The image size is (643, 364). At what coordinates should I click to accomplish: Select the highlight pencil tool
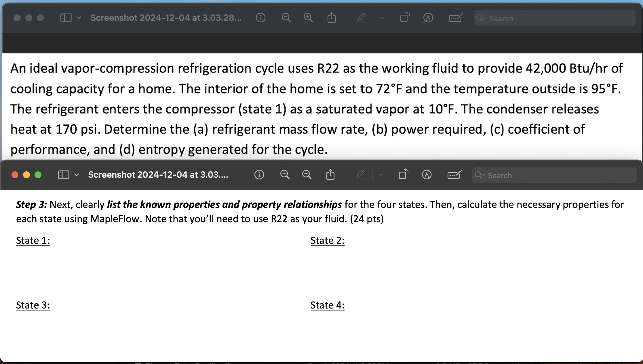pos(362,18)
